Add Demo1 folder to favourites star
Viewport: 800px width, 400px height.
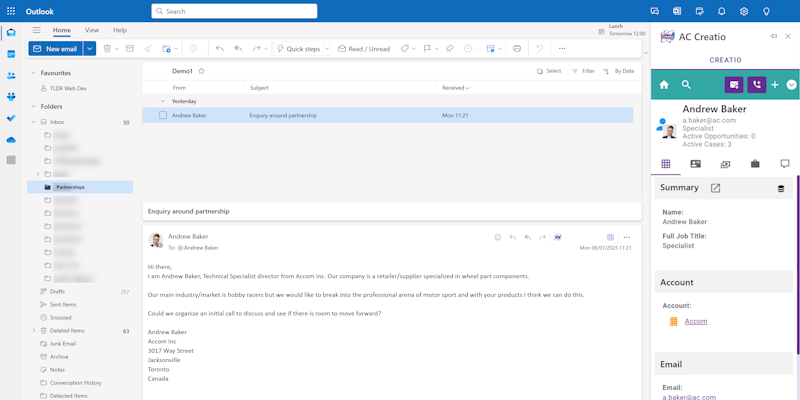tap(201, 71)
